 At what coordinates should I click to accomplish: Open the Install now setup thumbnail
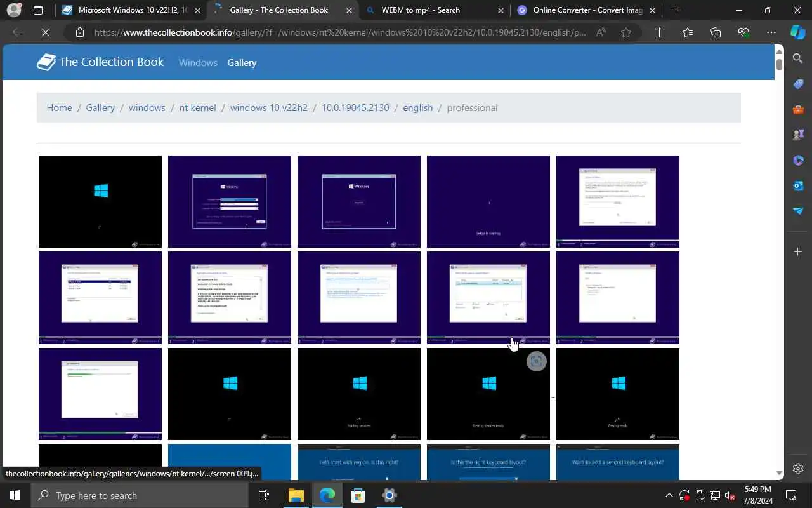[x=359, y=201]
